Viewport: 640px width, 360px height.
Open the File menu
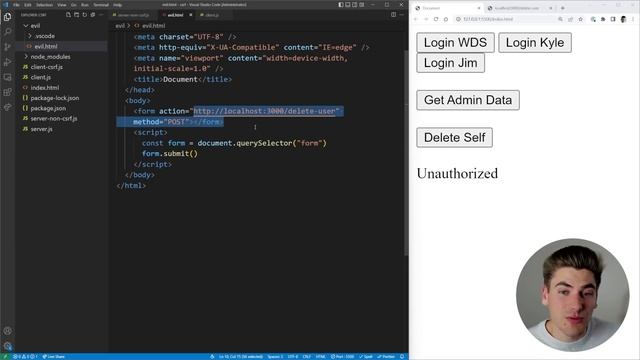coord(16,5)
